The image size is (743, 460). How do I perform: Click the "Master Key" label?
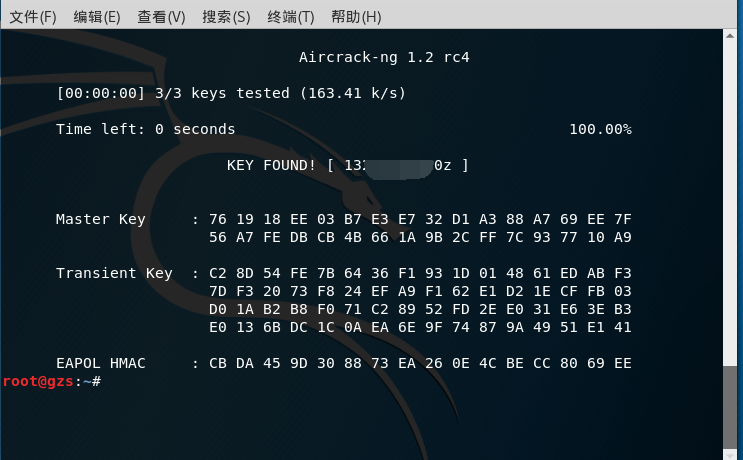pos(100,219)
